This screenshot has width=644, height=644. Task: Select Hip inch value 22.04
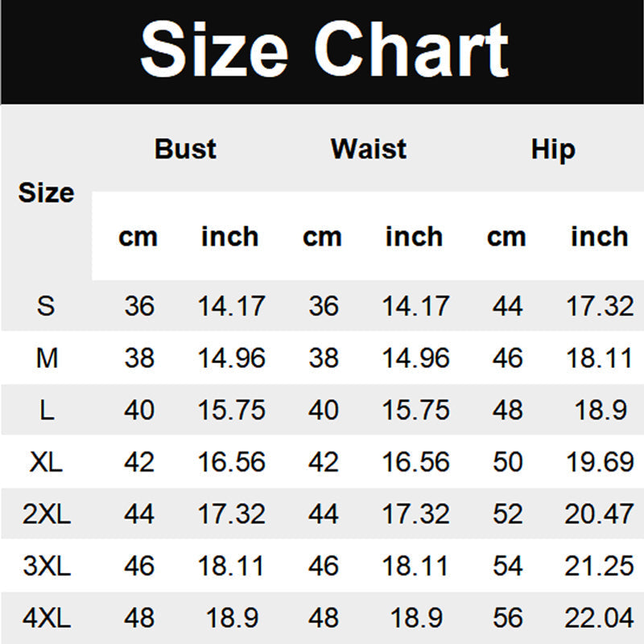[599, 618]
